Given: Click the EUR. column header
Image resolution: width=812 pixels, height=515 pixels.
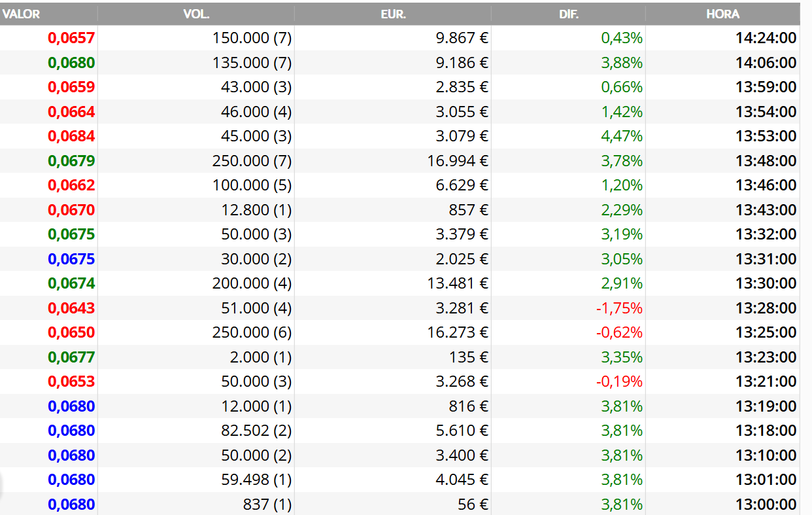Looking at the screenshot, I should pyautogui.click(x=393, y=14).
